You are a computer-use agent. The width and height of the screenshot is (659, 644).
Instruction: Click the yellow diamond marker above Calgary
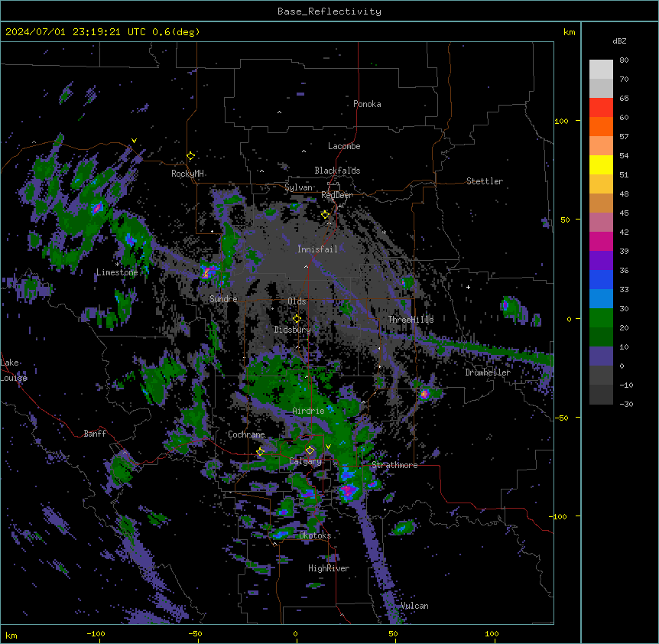[310, 450]
